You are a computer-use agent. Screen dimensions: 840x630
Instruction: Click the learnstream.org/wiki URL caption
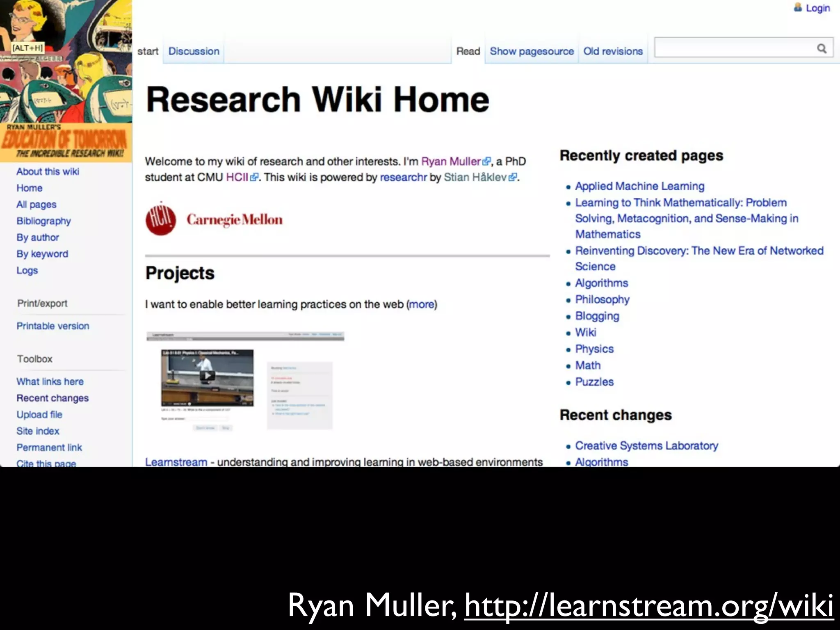pyautogui.click(x=649, y=605)
